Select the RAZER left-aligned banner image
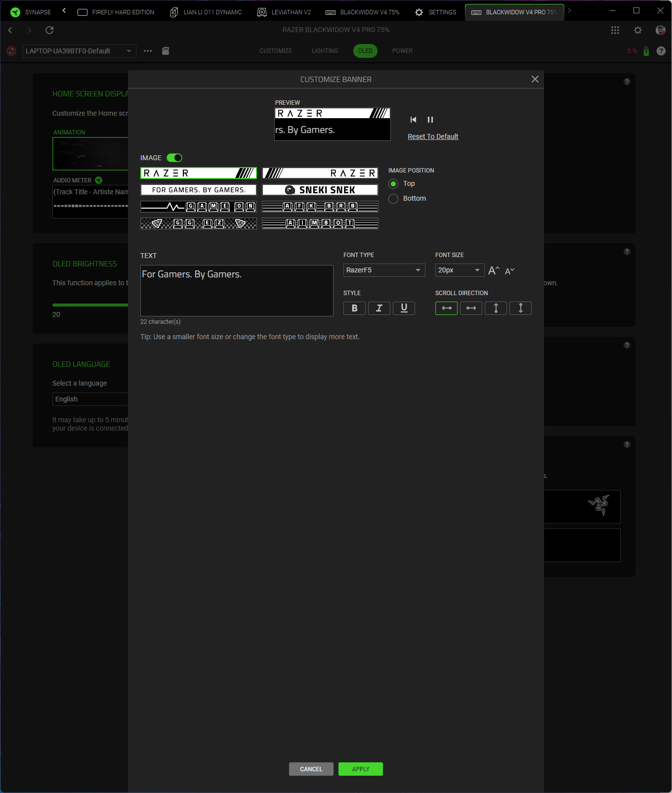The height and width of the screenshot is (793, 672). coord(199,173)
